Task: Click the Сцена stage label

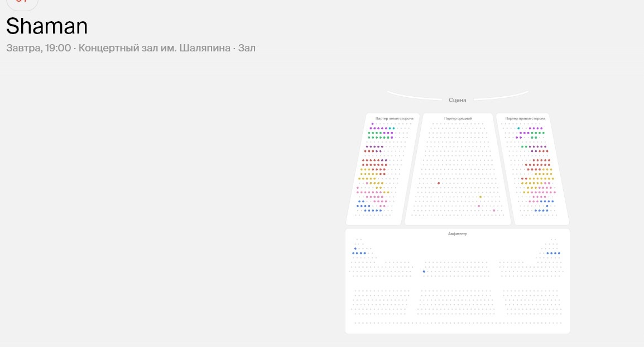Action: (457, 100)
